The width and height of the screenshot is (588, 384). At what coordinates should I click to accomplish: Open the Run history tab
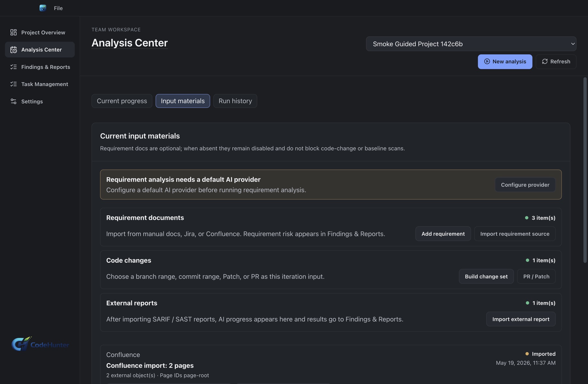(235, 101)
